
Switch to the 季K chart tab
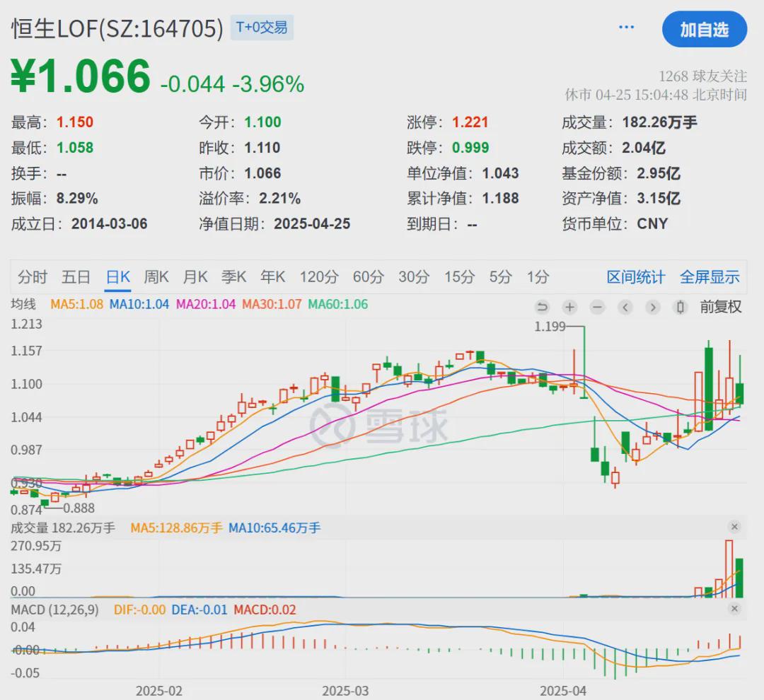(234, 276)
